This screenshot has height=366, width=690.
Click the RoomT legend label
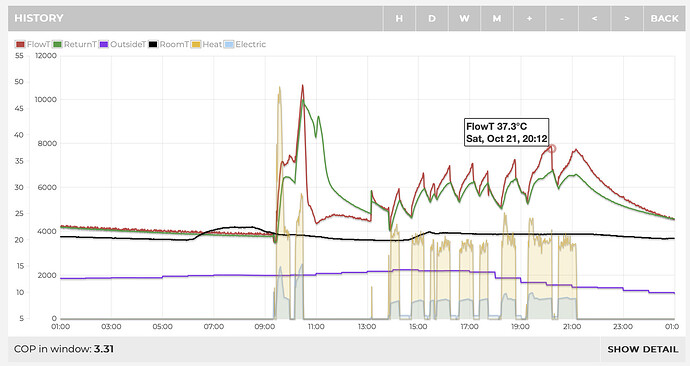(174, 44)
